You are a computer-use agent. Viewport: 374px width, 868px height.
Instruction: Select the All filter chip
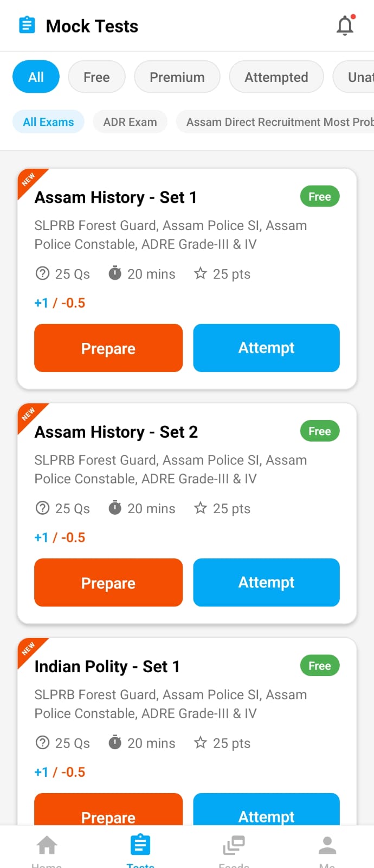36,77
